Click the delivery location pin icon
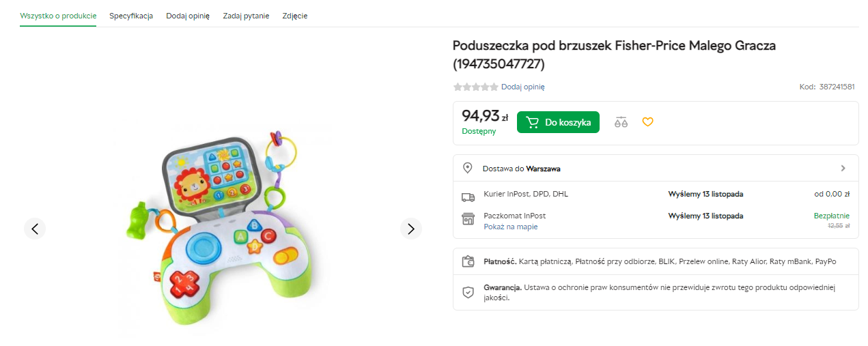This screenshot has height=346, width=868. pyautogui.click(x=468, y=168)
